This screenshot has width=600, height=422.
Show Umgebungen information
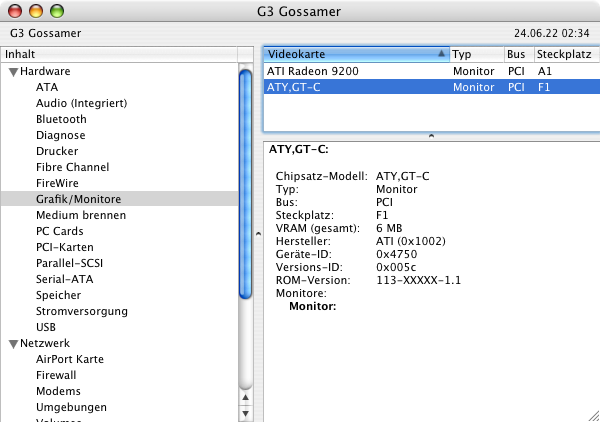[71, 407]
